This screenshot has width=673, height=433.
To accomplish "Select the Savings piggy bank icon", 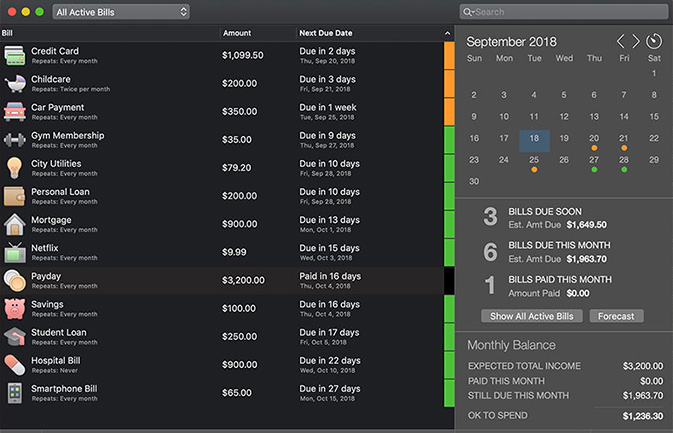I will pos(14,307).
